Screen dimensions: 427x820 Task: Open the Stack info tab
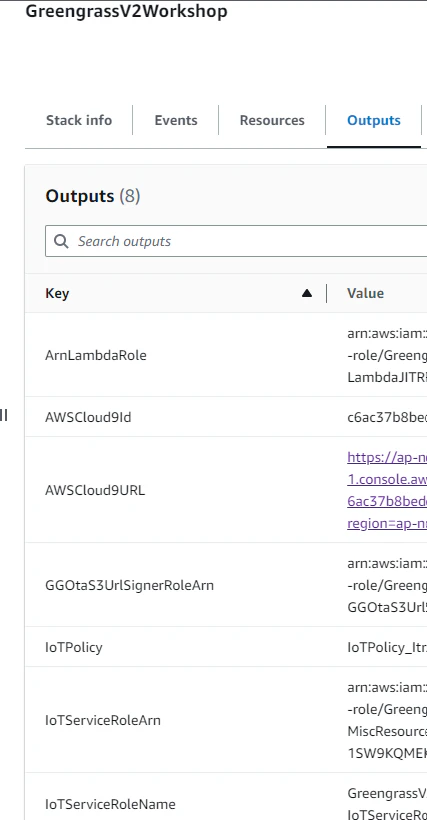click(x=79, y=120)
